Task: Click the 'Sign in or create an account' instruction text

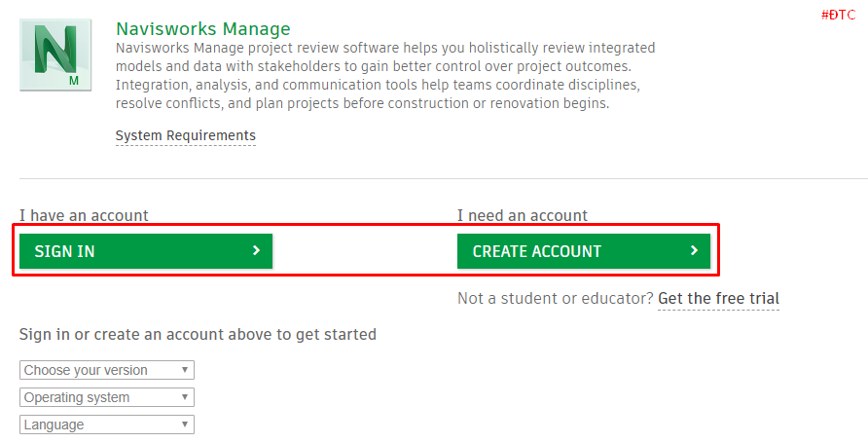Action: coord(198,335)
